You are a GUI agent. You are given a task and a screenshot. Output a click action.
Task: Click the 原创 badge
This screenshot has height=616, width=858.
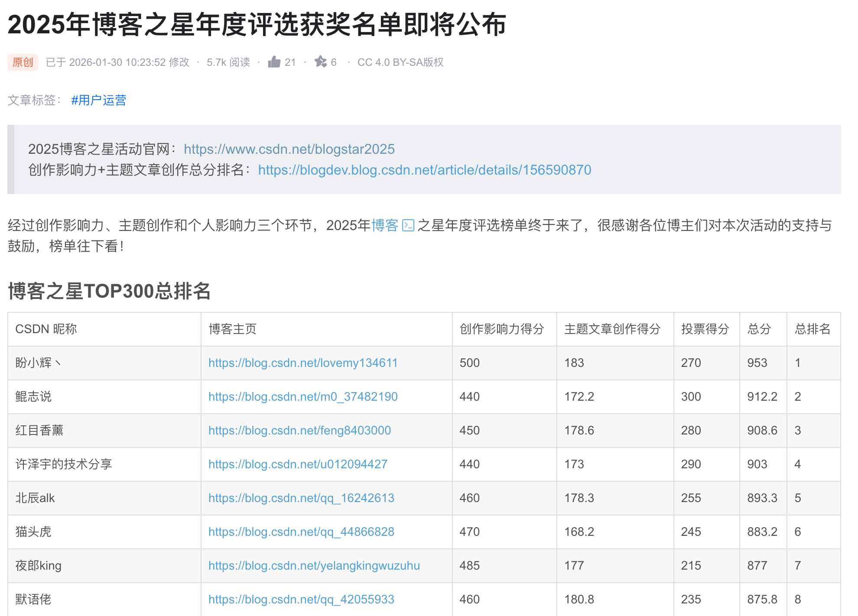click(x=23, y=62)
